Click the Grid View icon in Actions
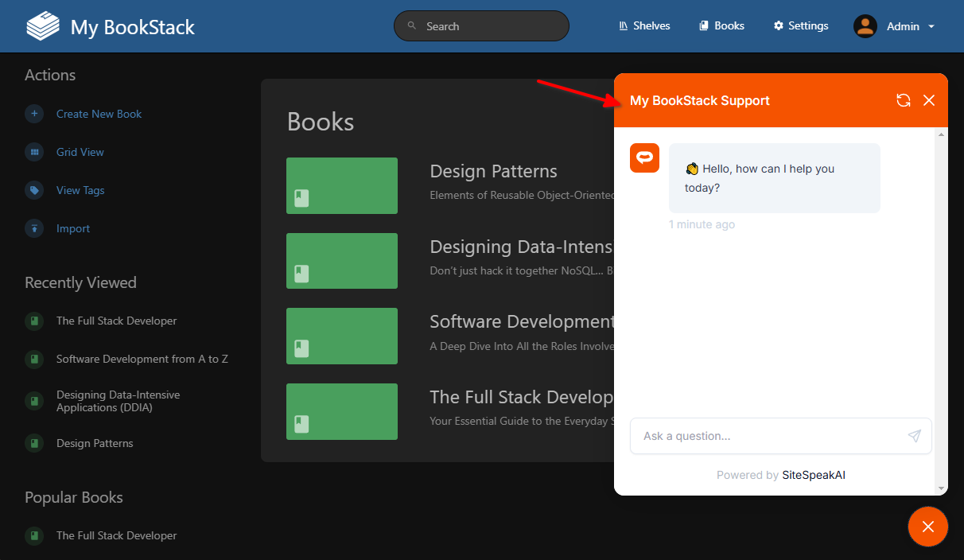 click(x=34, y=152)
